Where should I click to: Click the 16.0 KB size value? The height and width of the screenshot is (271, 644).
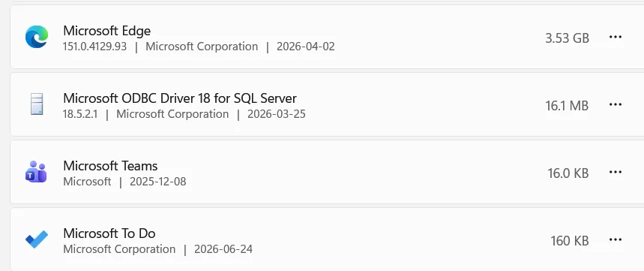[568, 173]
